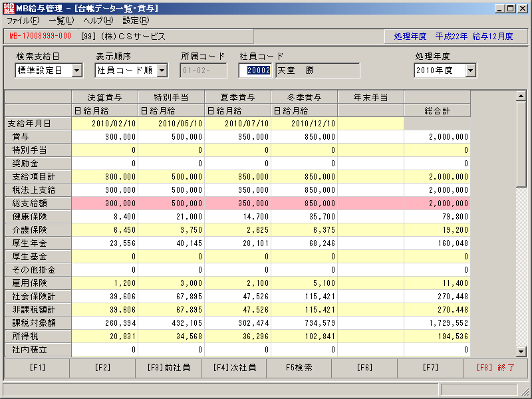Select the 総合計 column header

tap(438, 111)
